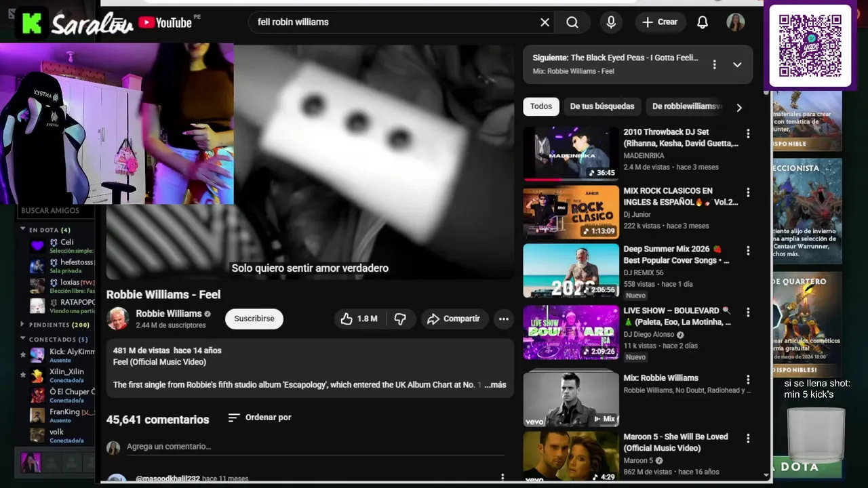This screenshot has width=868, height=488.
Task: Click the Kick logo in stream overlay
Action: click(x=31, y=24)
